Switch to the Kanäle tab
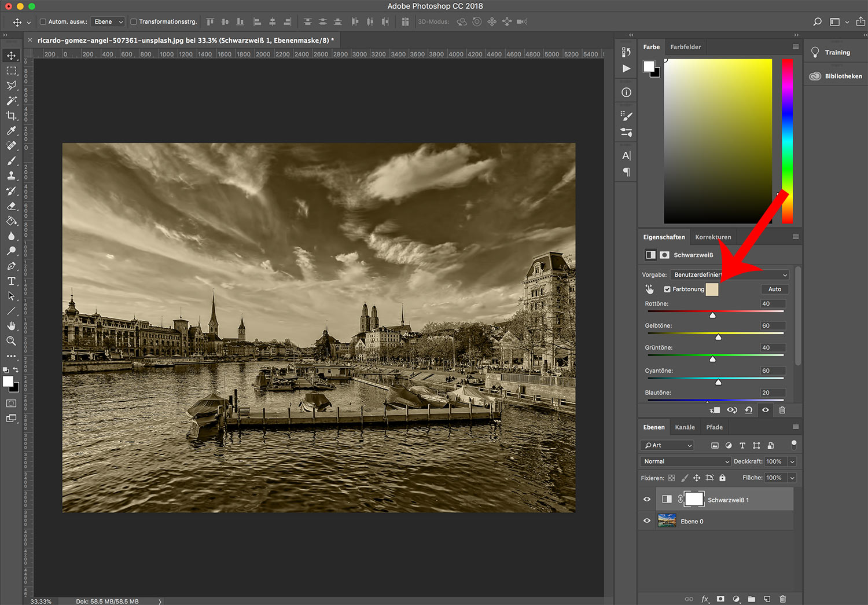 click(x=685, y=427)
